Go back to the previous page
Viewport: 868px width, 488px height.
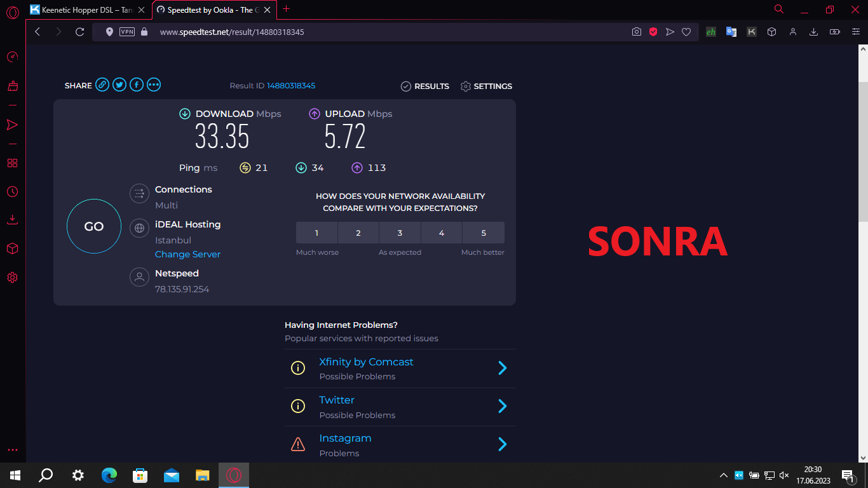[x=37, y=32]
